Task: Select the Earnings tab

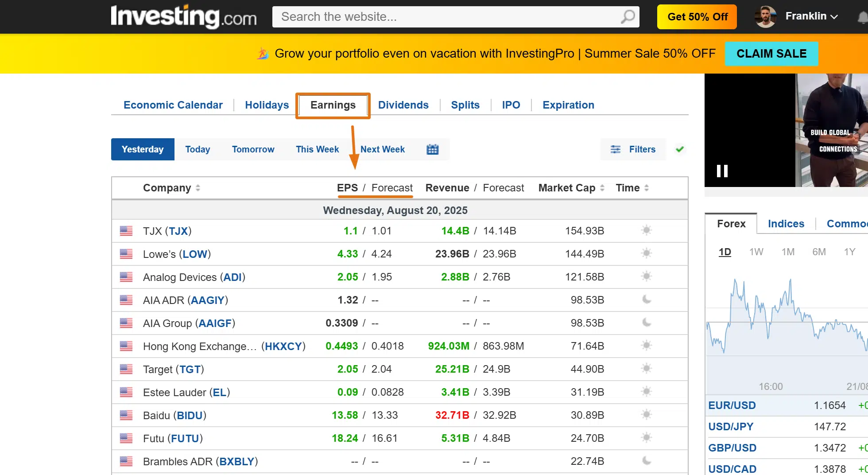Action: coord(333,105)
